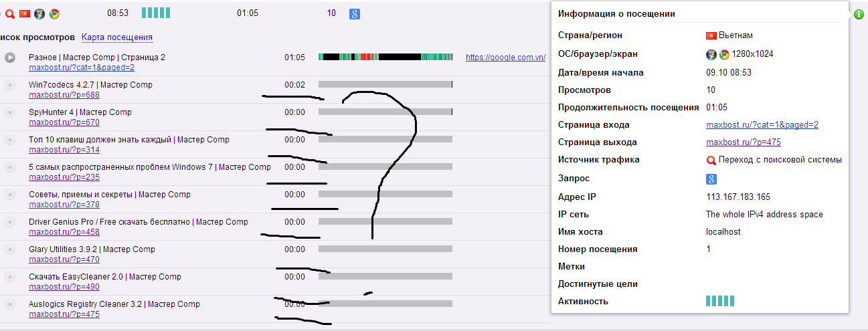Click the 08:53 time in the top visit row
The width and height of the screenshot is (868, 331).
tap(118, 13)
